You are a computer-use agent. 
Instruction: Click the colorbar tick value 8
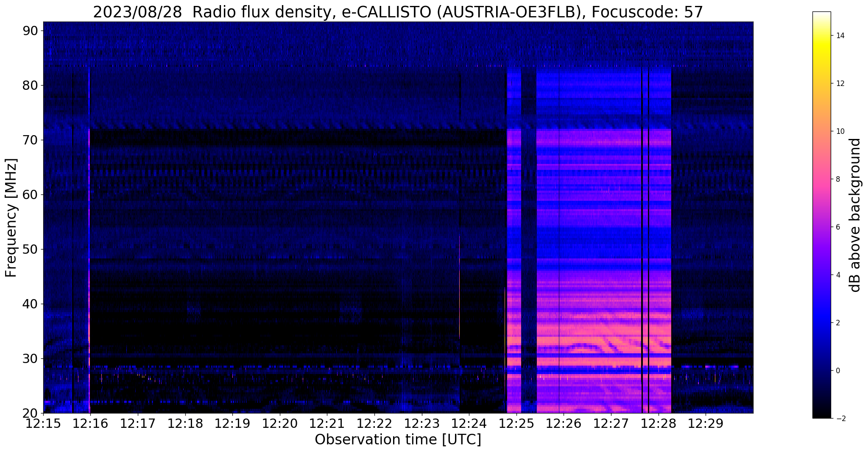point(837,179)
